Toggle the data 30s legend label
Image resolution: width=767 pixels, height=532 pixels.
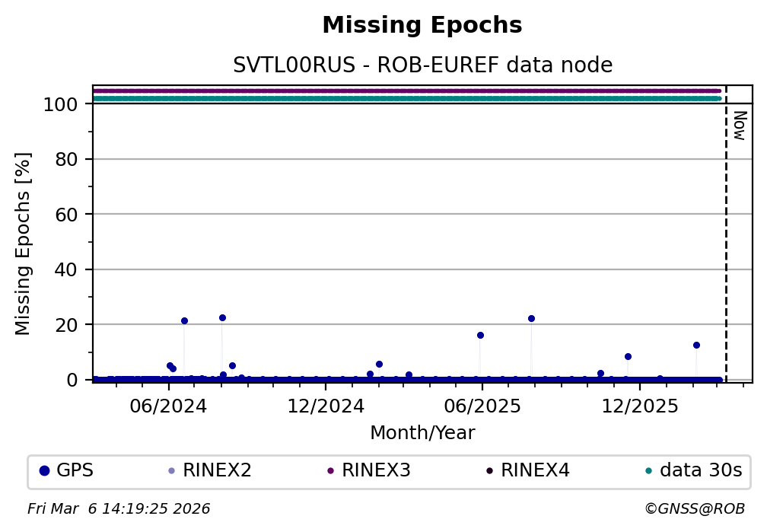pyautogui.click(x=700, y=471)
